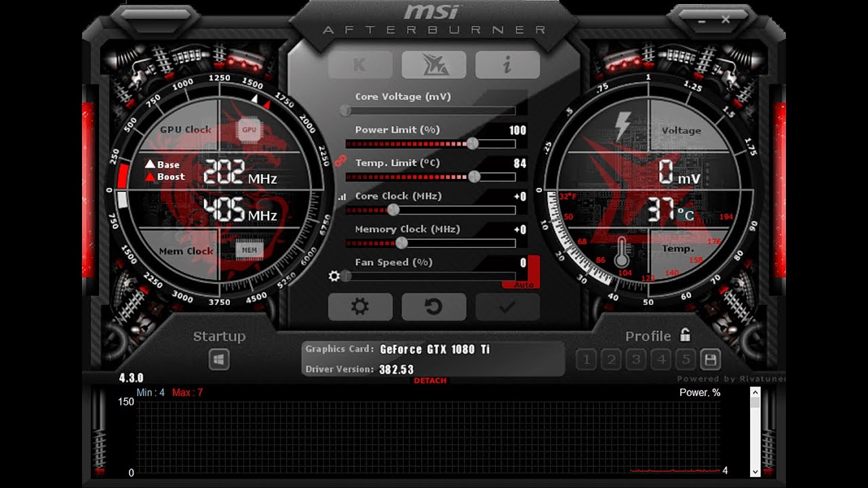Toggle the fan speed Auto button

coord(524,285)
